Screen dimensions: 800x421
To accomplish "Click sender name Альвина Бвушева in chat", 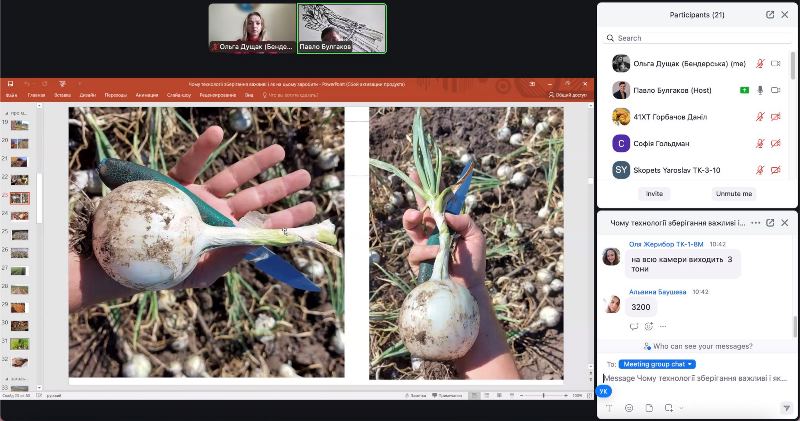I will click(x=657, y=292).
